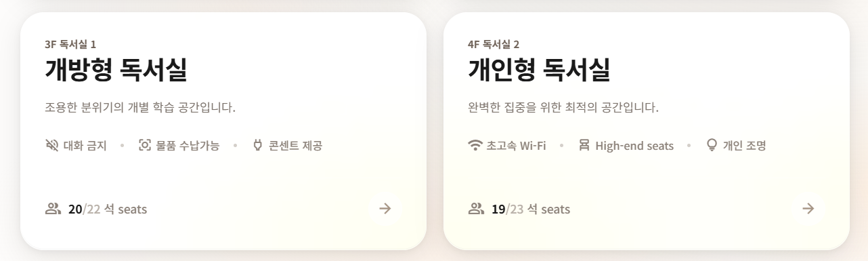Click the 20/22 석 seats count
868x261 pixels.
click(x=108, y=209)
